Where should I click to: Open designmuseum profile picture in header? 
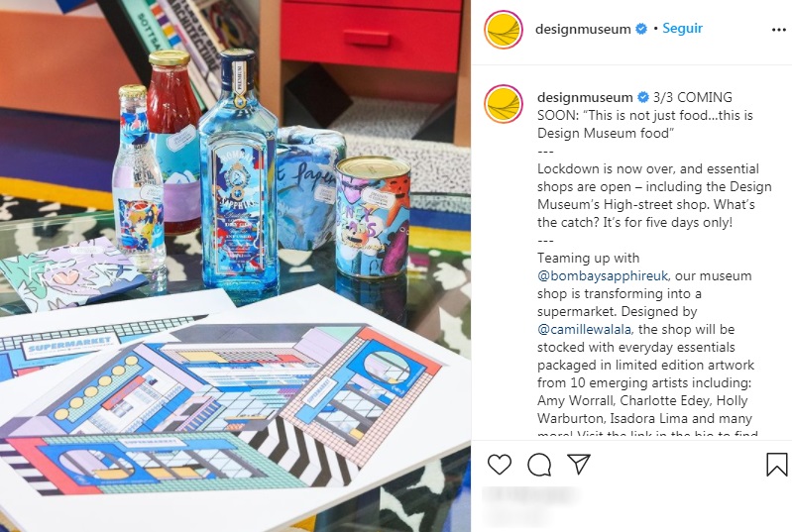pyautogui.click(x=504, y=30)
